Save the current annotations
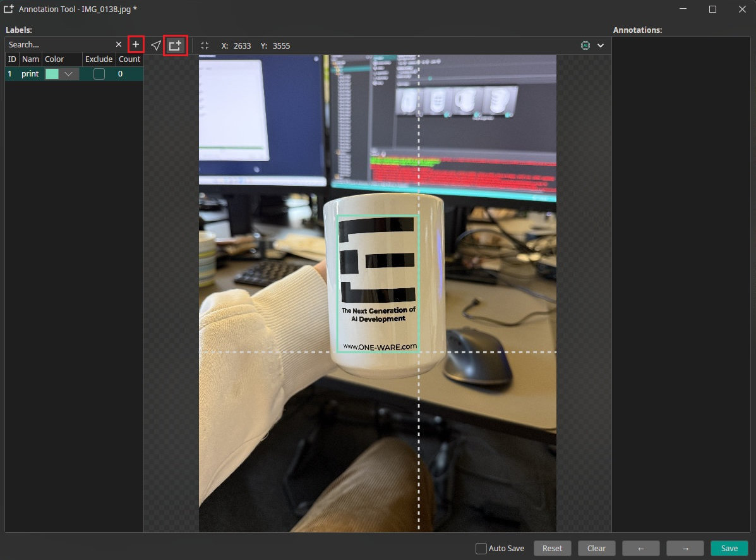 tap(729, 548)
